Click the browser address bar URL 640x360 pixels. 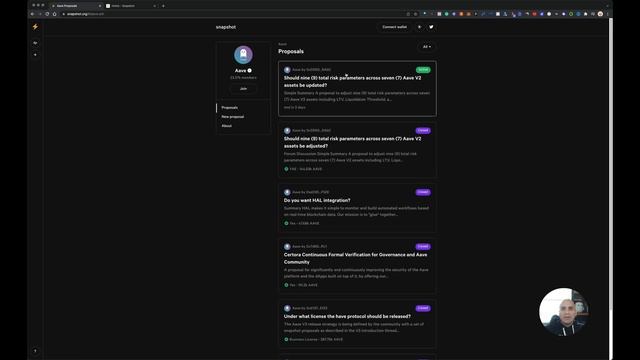[85, 14]
